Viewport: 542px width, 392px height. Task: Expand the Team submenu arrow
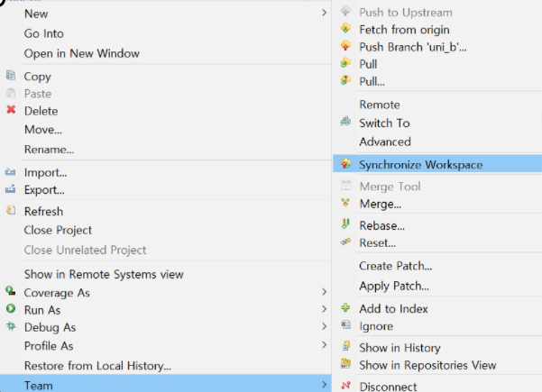click(x=324, y=384)
